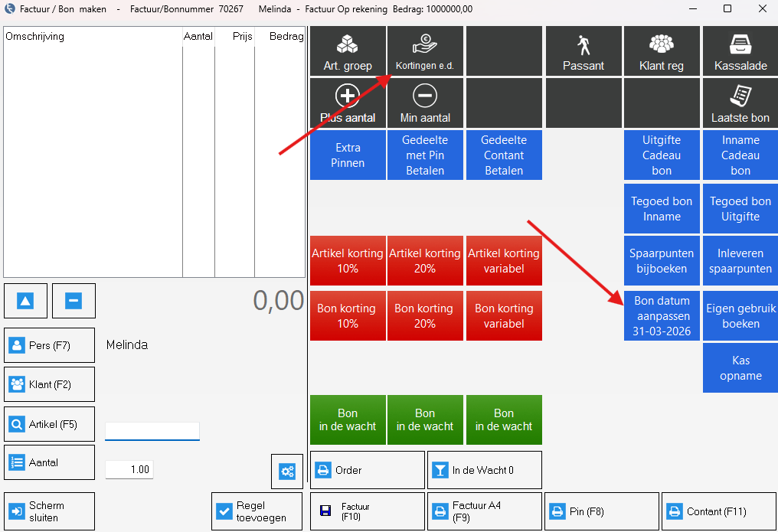
Task: Open Klant reg customer registration
Action: point(662,51)
